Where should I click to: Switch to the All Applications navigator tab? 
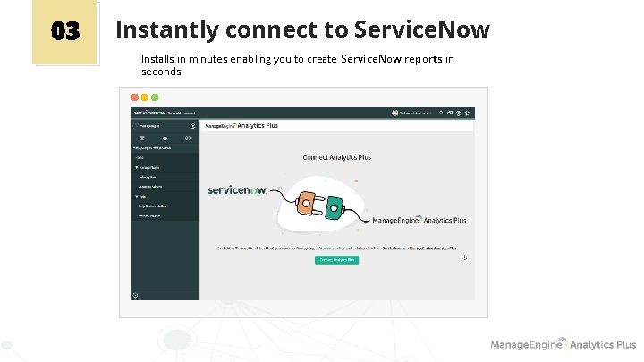(142, 139)
